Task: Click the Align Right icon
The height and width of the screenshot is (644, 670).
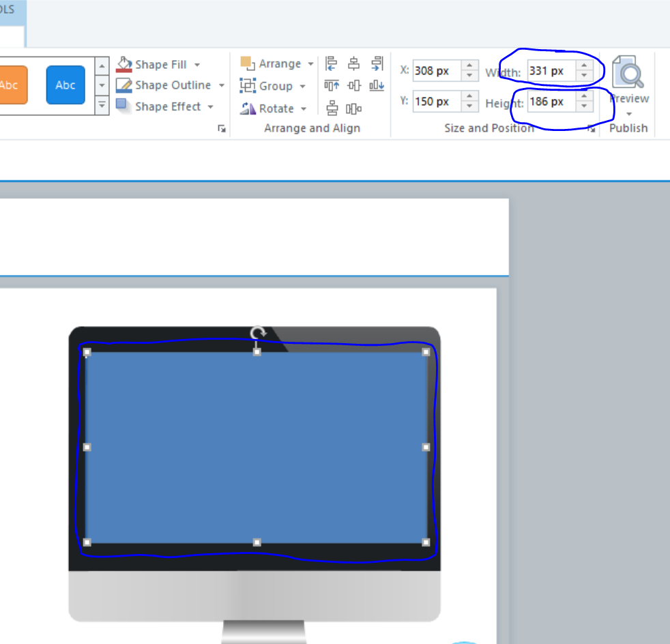Action: pyautogui.click(x=377, y=63)
